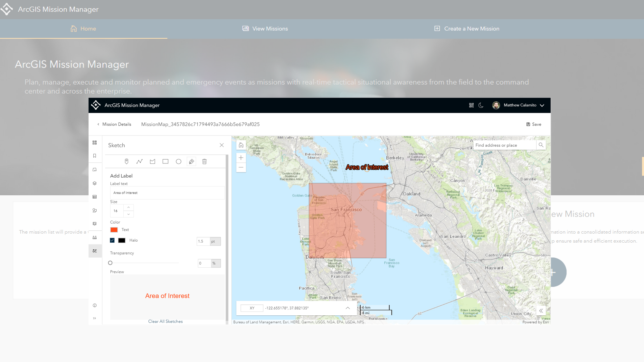Open the Layers panel in the sidebar

[95, 183]
